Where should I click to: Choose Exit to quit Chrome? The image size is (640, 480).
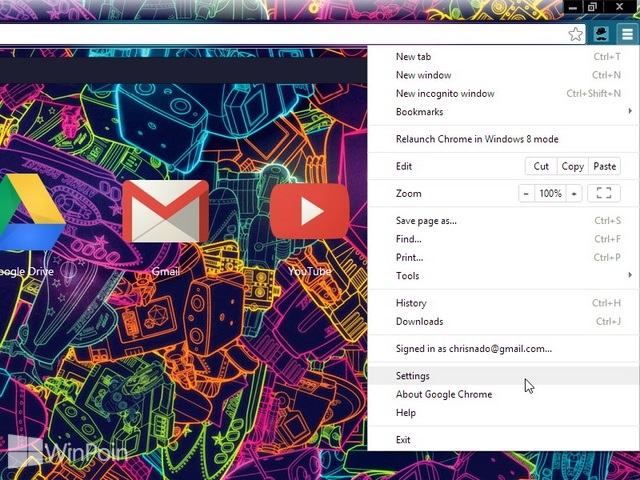504,440
